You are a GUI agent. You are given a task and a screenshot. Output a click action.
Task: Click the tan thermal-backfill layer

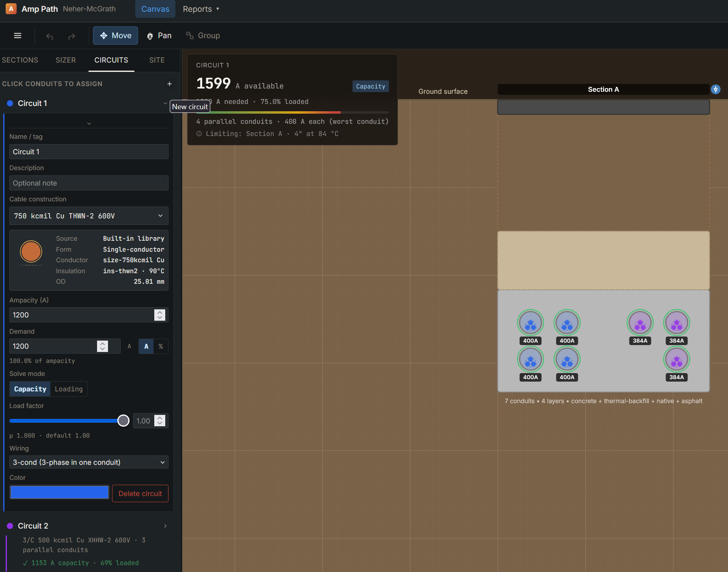[603, 260]
